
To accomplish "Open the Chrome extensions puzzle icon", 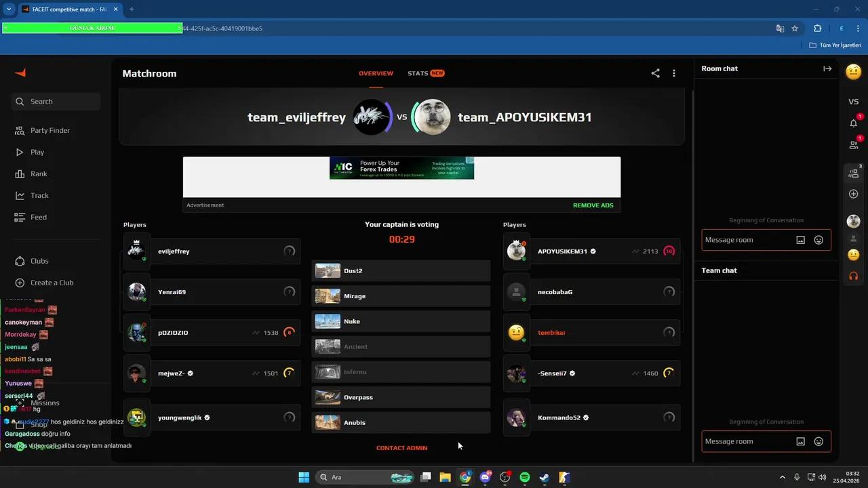I will [x=817, y=28].
